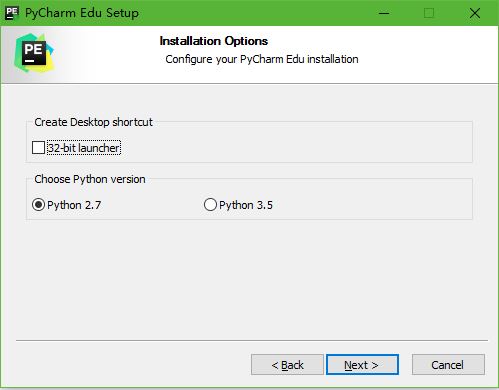The image size is (499, 390).
Task: Cancel the PyCharm Edu setup
Action: pyautogui.click(x=448, y=365)
